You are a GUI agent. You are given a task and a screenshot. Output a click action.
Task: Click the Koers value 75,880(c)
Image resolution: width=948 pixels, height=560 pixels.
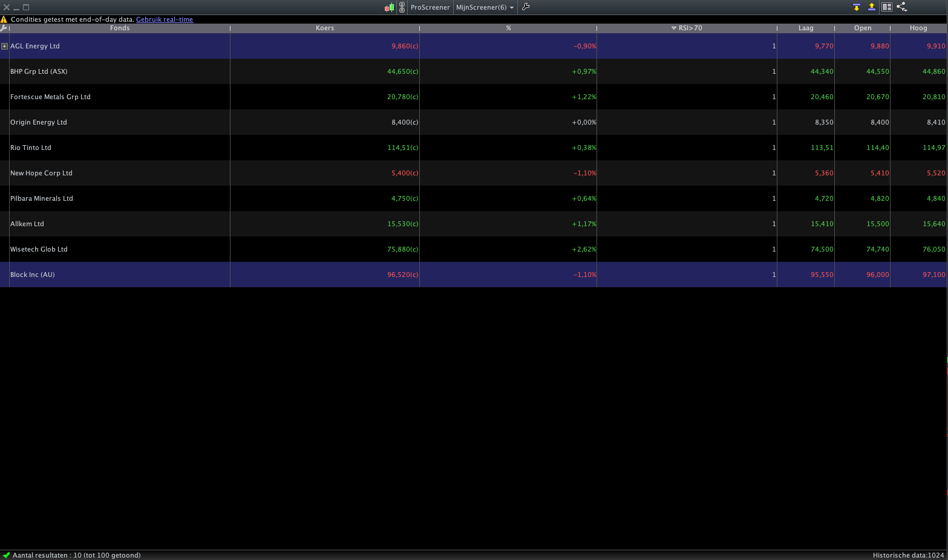tap(403, 249)
